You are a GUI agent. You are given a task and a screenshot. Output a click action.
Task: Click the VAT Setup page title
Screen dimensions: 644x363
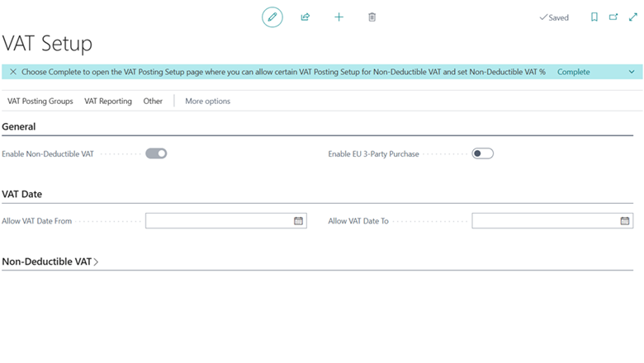click(x=47, y=44)
